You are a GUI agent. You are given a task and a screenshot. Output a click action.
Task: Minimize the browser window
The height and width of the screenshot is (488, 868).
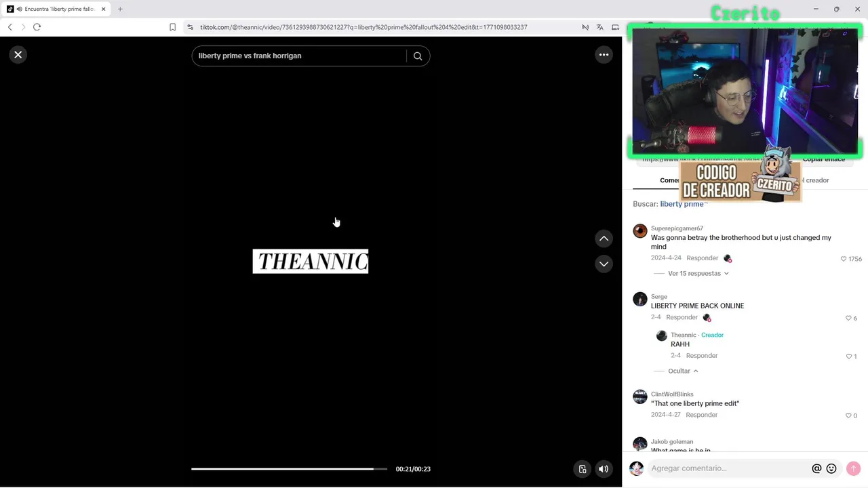816,9
